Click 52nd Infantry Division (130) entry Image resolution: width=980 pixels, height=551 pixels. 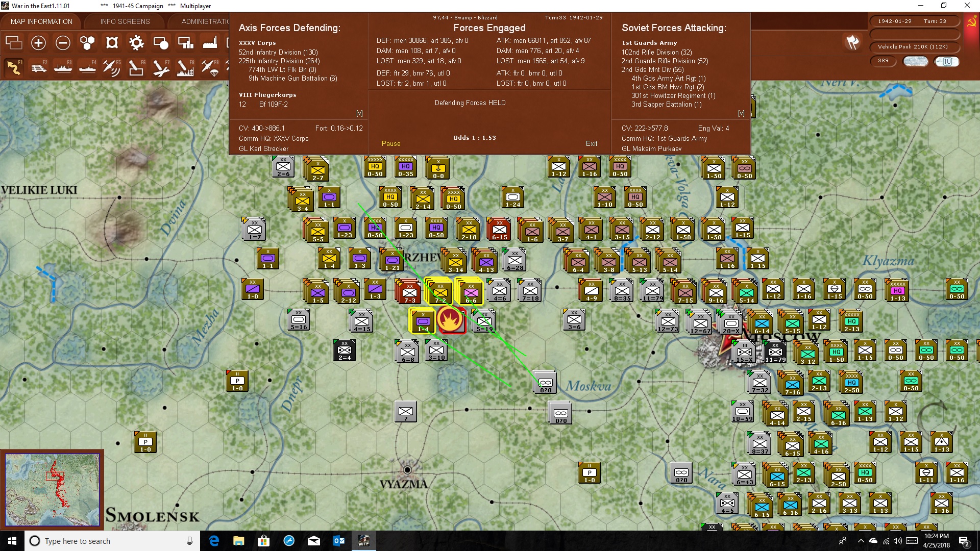tap(278, 52)
